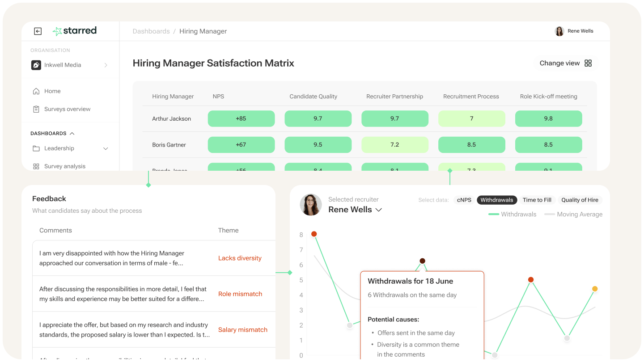Click Recruiter Partnership column header

point(395,97)
